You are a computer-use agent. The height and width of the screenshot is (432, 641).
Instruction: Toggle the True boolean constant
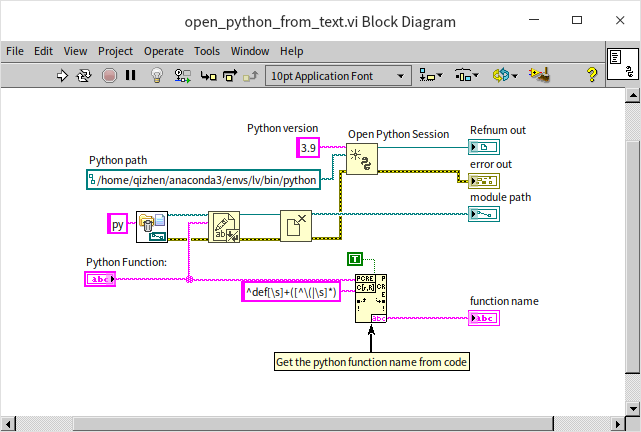(356, 259)
